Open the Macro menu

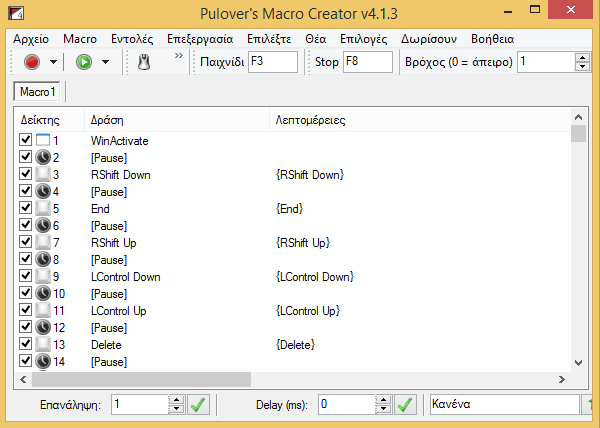click(80, 39)
